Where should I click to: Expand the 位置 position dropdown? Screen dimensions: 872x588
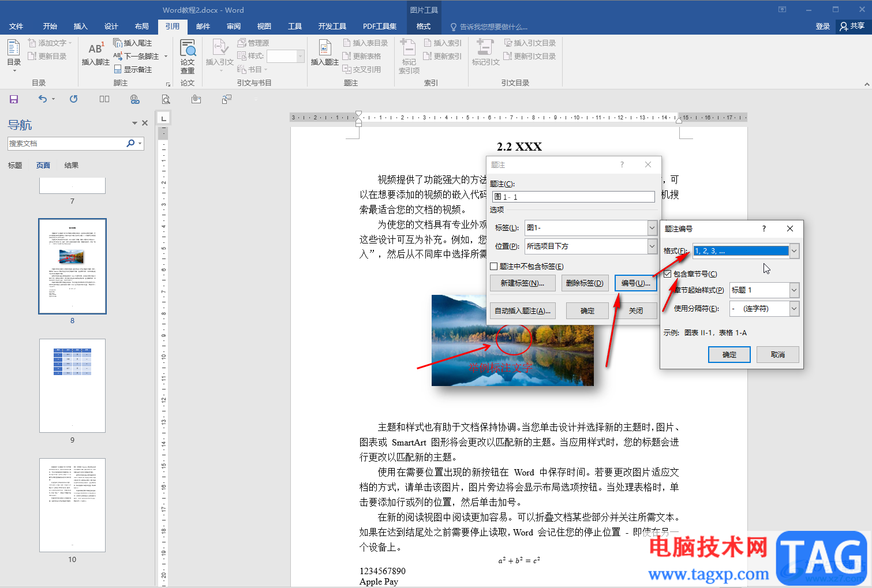click(x=652, y=246)
